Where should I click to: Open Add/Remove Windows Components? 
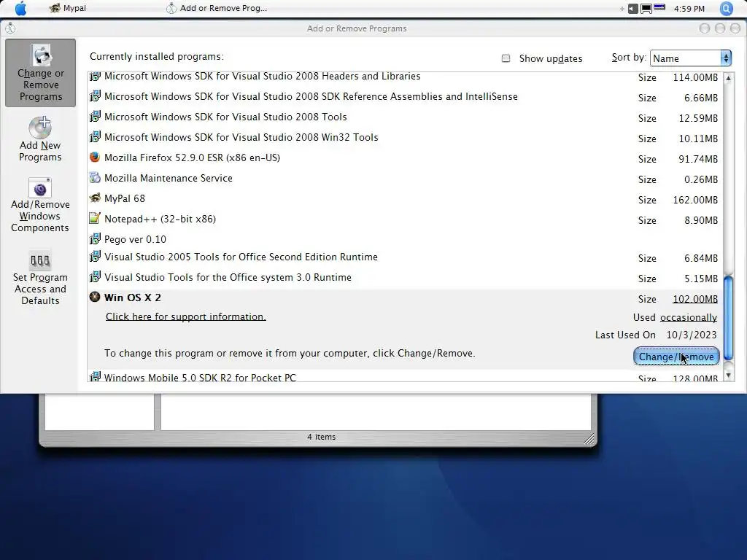point(41,205)
